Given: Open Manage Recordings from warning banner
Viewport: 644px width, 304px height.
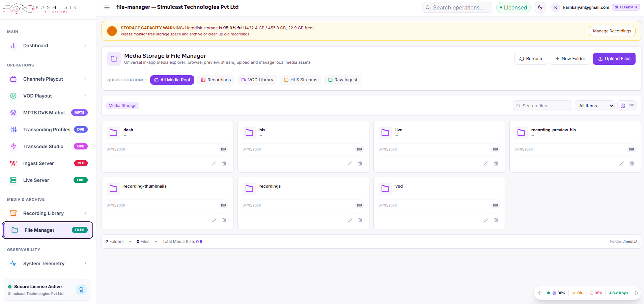Looking at the screenshot, I should point(612,31).
